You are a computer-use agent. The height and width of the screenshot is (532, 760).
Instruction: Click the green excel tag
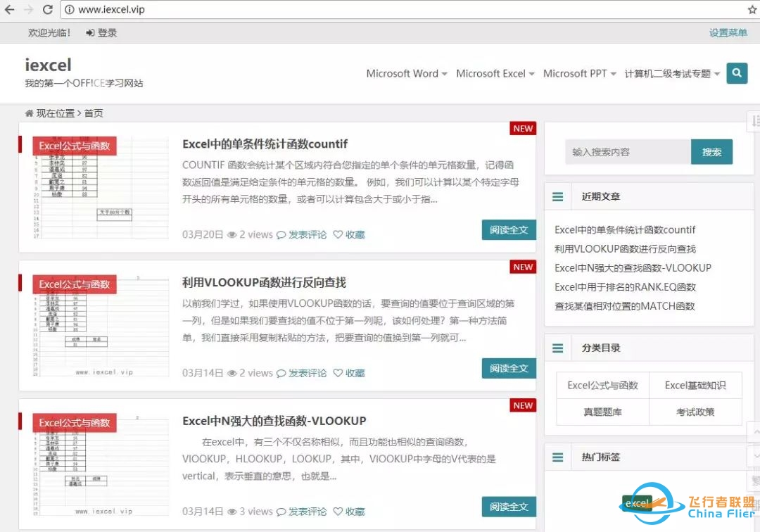[636, 503]
